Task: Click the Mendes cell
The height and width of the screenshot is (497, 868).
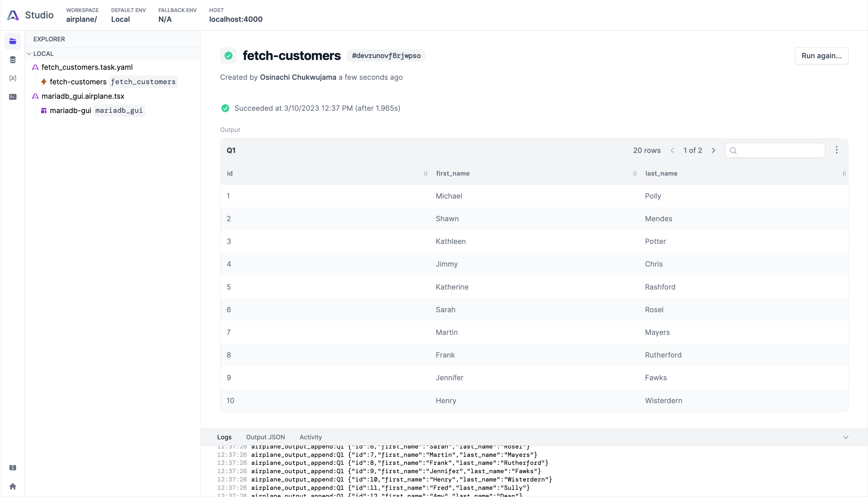Action: [659, 219]
